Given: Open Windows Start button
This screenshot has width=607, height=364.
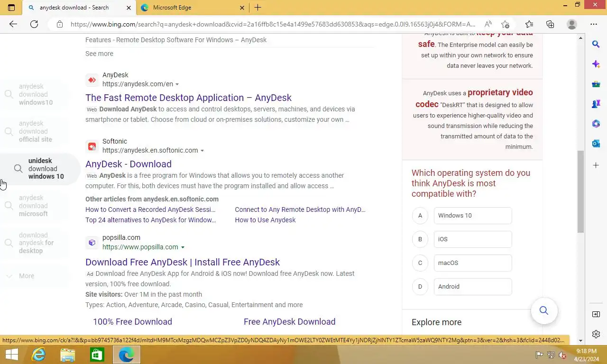Looking at the screenshot, I should (x=11, y=355).
